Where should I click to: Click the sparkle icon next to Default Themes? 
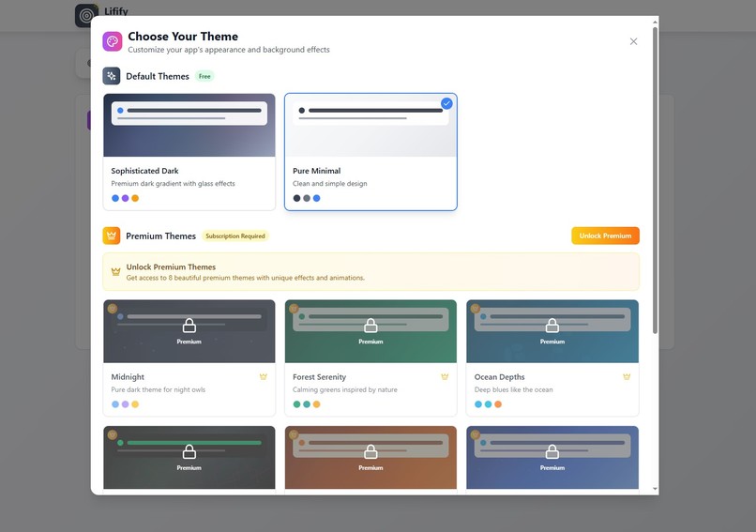(112, 76)
